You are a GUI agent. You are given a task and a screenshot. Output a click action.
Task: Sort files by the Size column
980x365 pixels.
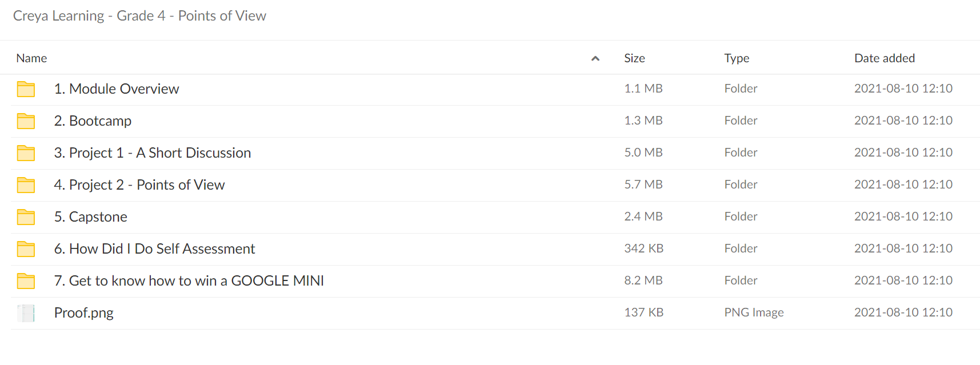[634, 58]
